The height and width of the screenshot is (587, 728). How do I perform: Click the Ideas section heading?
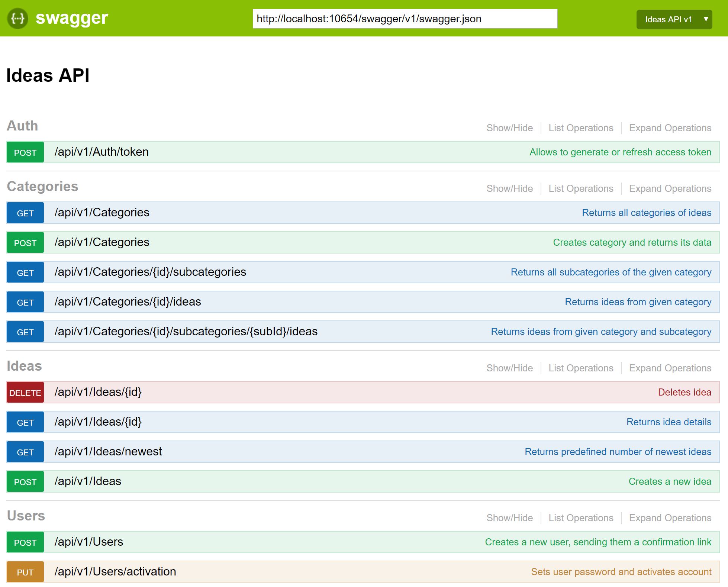24,366
